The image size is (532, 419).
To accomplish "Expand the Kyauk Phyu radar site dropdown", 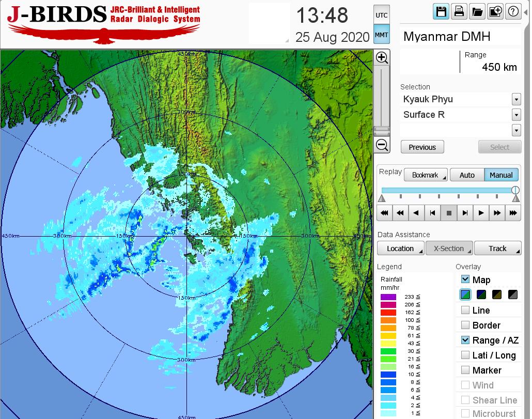I will [x=516, y=99].
